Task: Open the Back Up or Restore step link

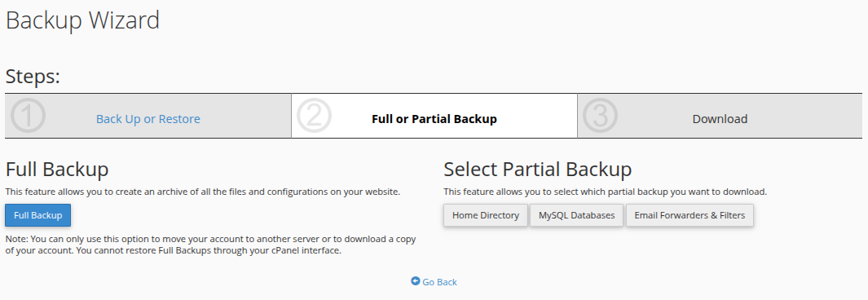Action: [148, 119]
